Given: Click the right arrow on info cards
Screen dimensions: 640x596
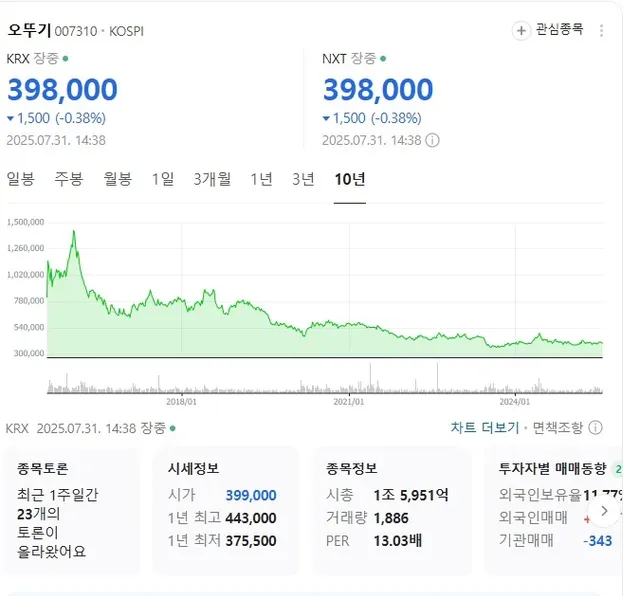Looking at the screenshot, I should (604, 510).
